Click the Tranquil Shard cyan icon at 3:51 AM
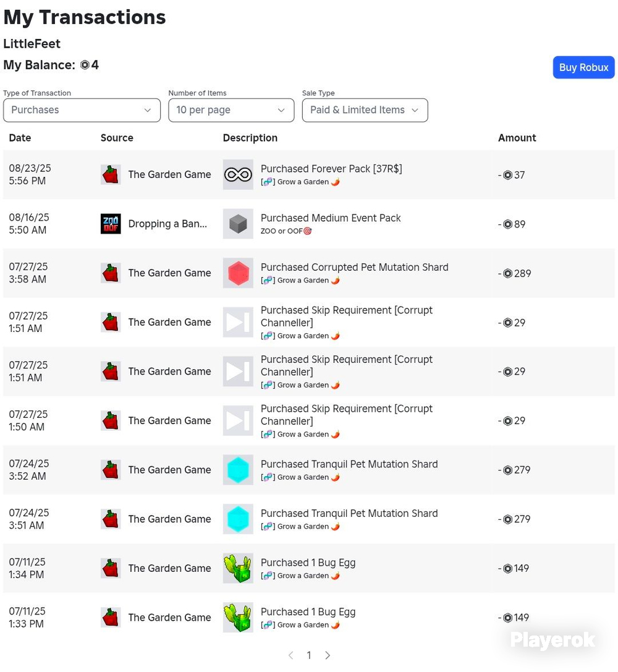Screen dimensions: 618x672 (x=238, y=519)
